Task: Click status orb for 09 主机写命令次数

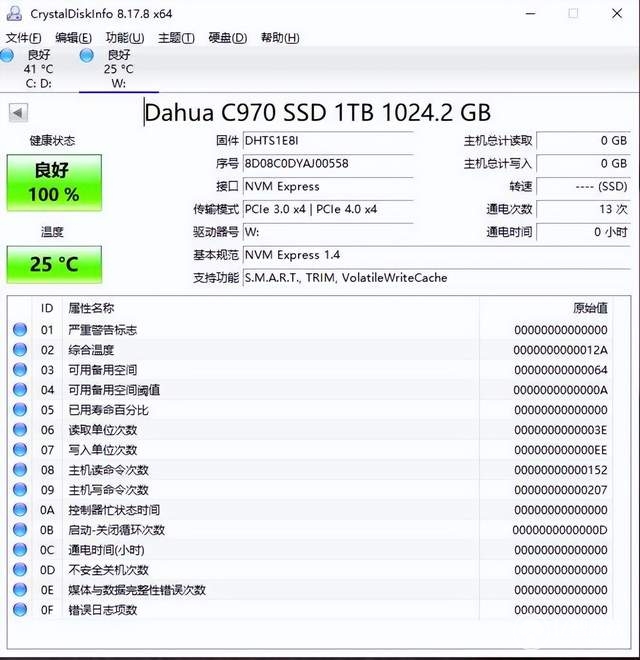Action: point(20,490)
